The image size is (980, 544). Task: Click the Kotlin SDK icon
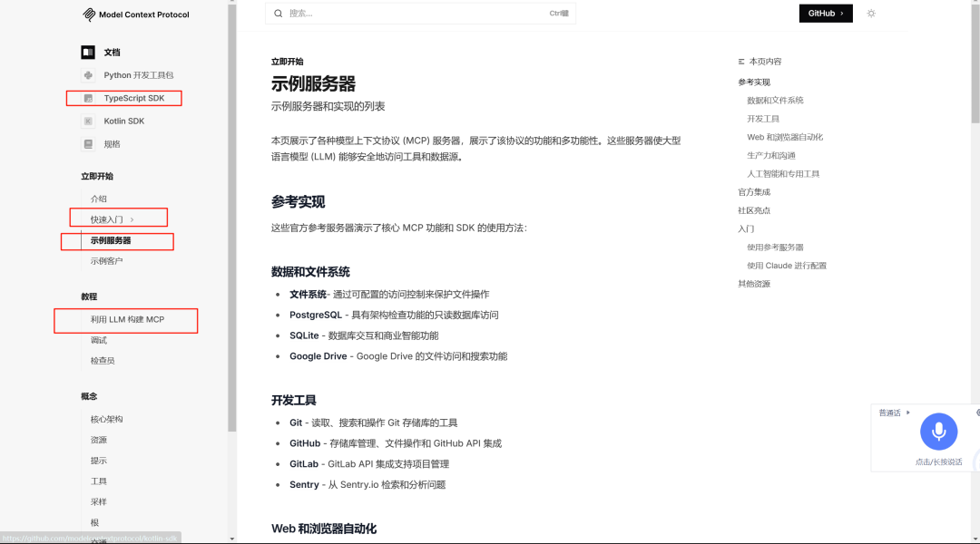88,121
